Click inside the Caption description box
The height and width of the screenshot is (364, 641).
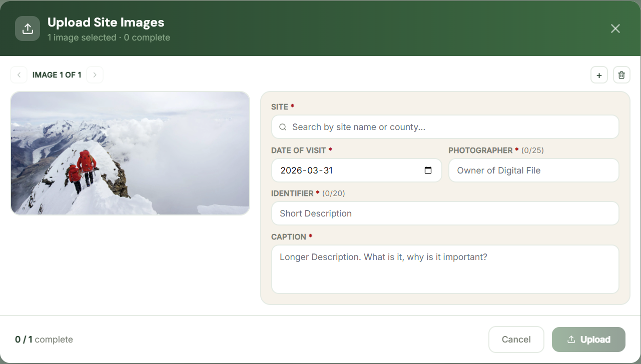coord(445,268)
